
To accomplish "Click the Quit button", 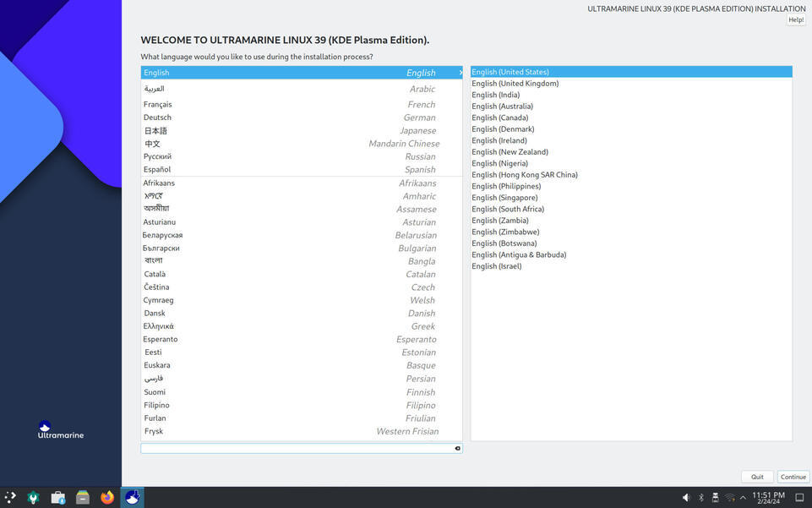I will (x=757, y=477).
